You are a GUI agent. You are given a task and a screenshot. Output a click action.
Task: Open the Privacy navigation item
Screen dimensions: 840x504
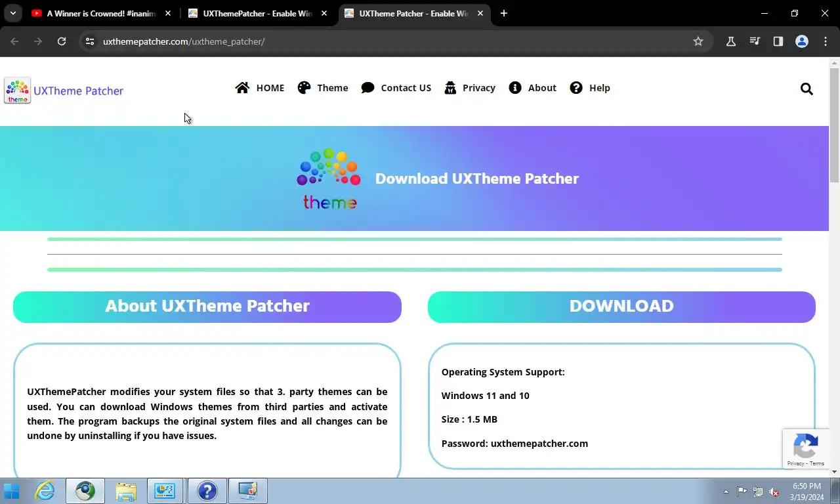(470, 88)
